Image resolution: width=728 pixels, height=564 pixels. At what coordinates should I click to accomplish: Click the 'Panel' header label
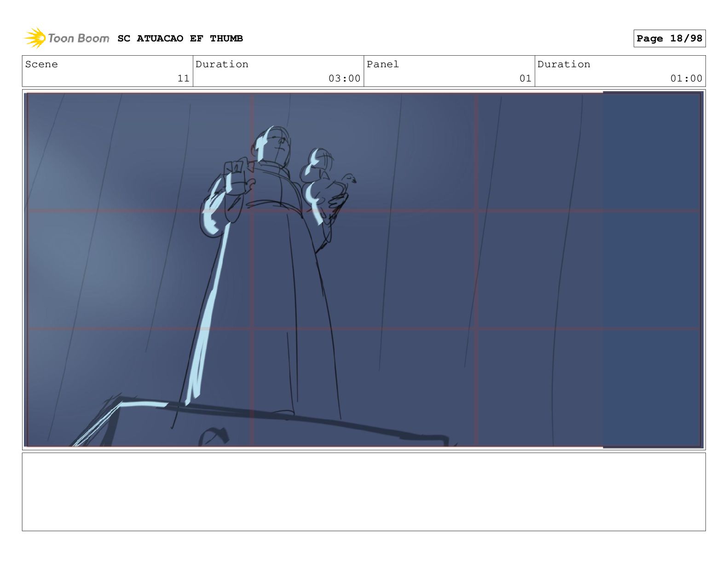coord(382,64)
